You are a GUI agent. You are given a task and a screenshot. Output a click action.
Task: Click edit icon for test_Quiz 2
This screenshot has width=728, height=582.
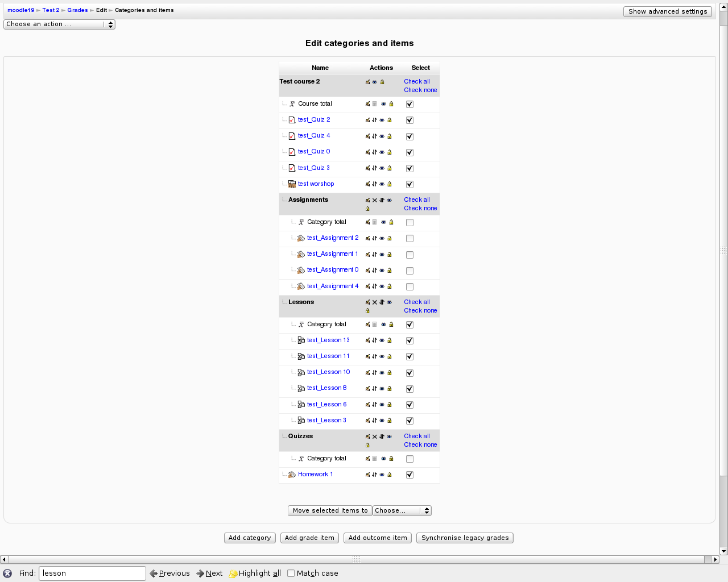pos(367,120)
